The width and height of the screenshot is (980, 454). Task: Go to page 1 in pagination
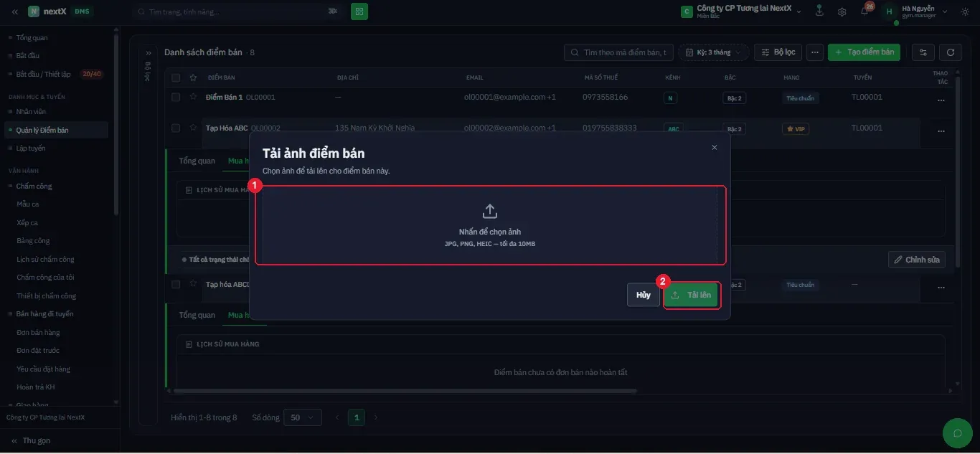tap(357, 417)
